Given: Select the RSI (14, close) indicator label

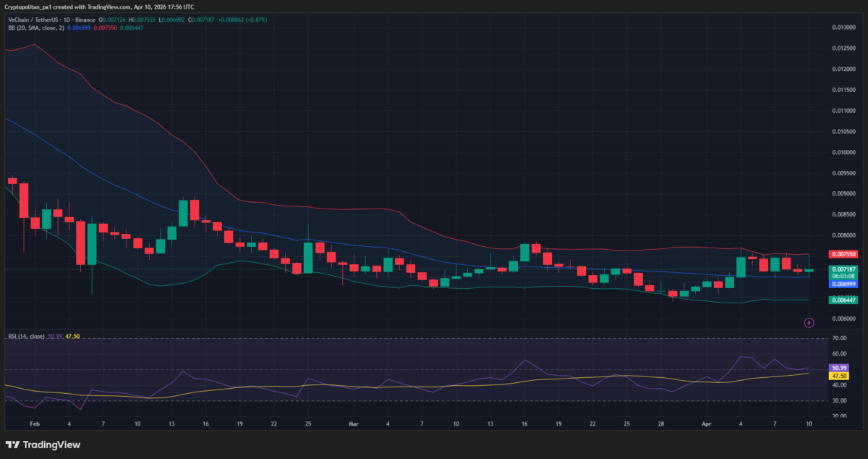Looking at the screenshot, I should coord(26,336).
